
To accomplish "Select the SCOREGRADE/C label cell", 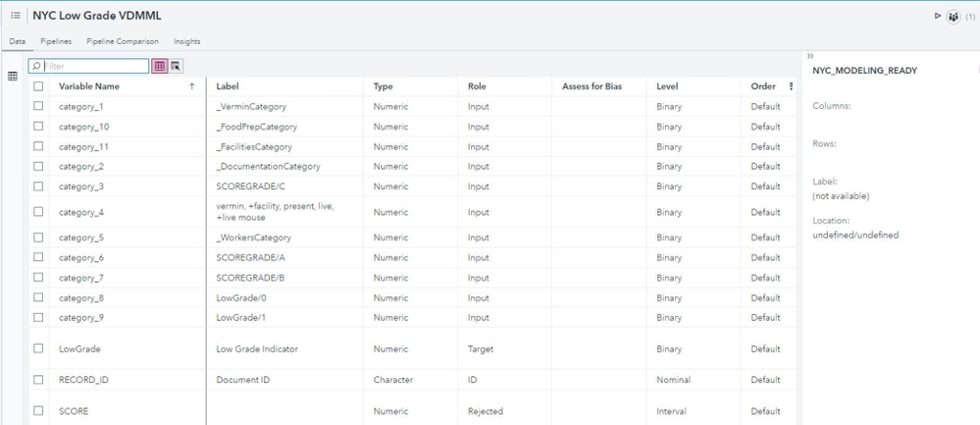I will tap(250, 186).
